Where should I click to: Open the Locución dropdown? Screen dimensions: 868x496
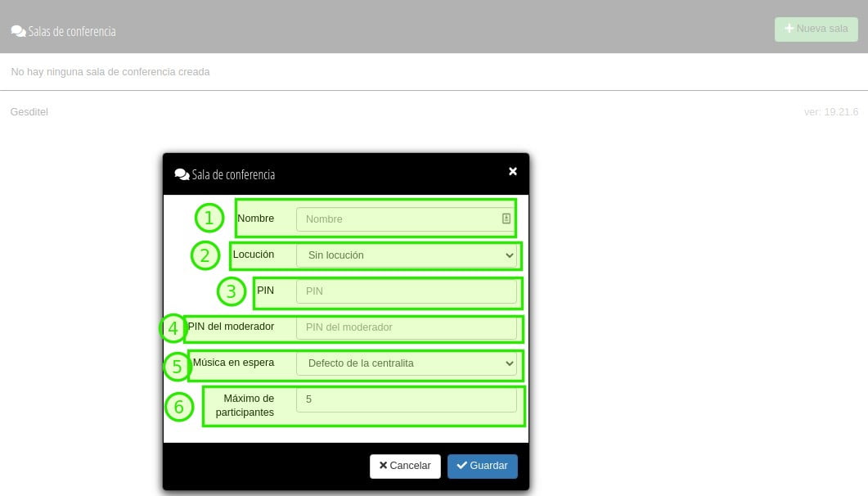point(407,255)
